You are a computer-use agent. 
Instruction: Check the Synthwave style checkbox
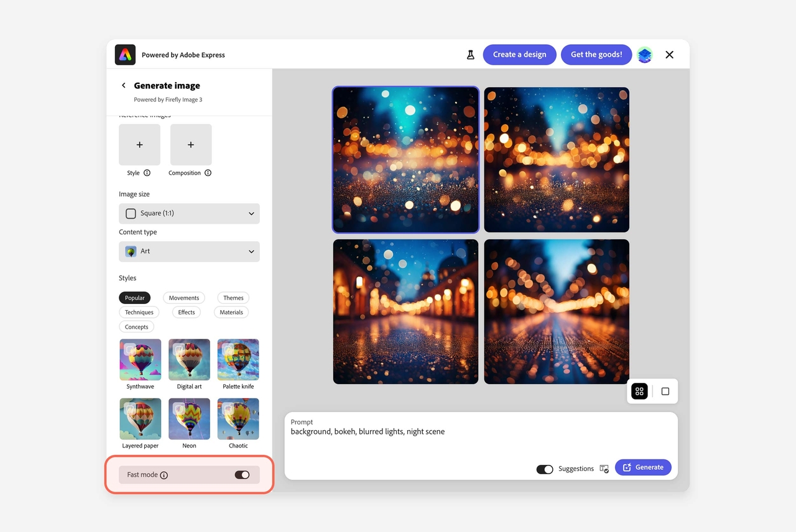coord(129,349)
